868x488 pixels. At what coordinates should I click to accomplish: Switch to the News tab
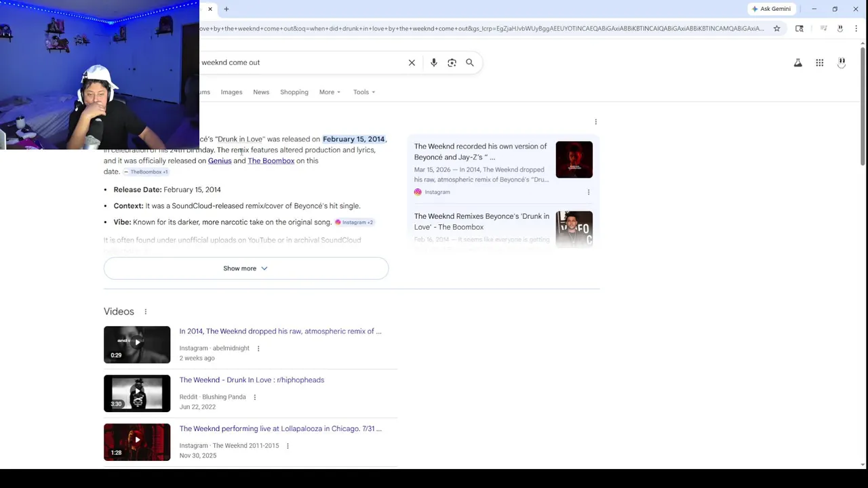pyautogui.click(x=261, y=92)
